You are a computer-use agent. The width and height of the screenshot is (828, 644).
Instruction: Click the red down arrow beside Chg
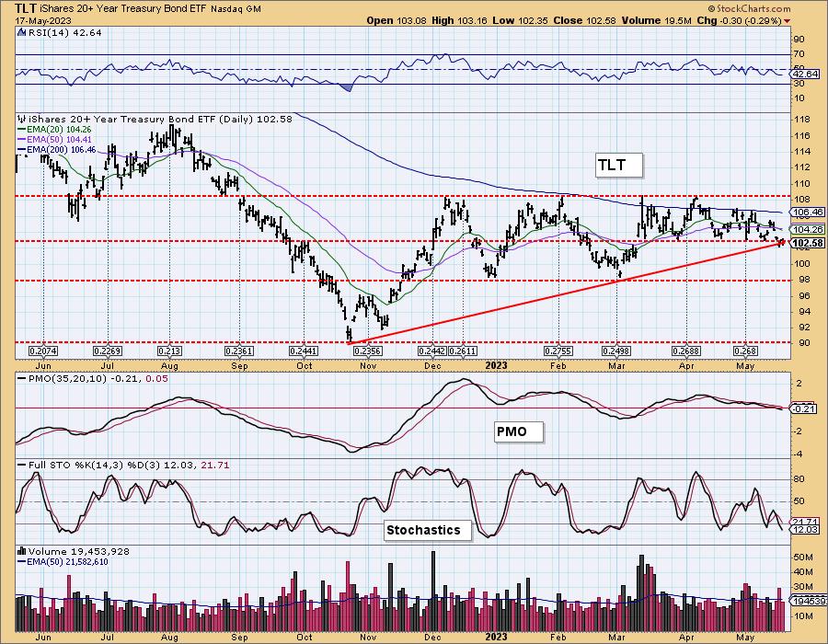(x=788, y=21)
